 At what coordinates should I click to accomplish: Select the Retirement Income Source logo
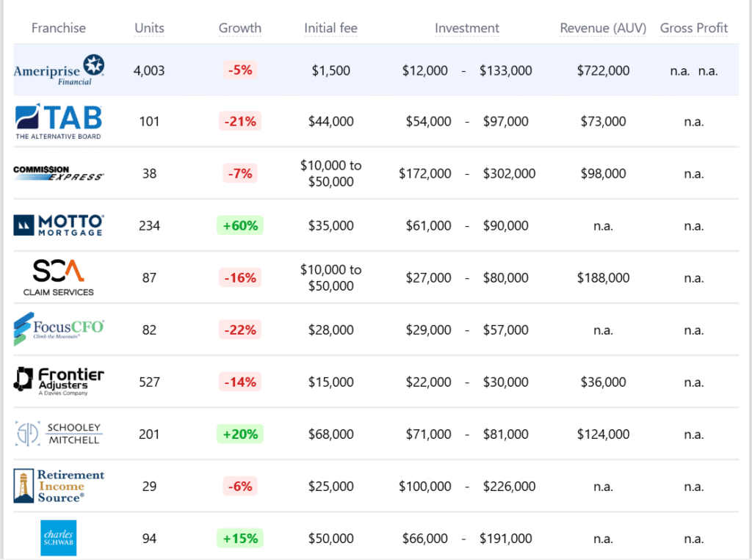tap(59, 486)
